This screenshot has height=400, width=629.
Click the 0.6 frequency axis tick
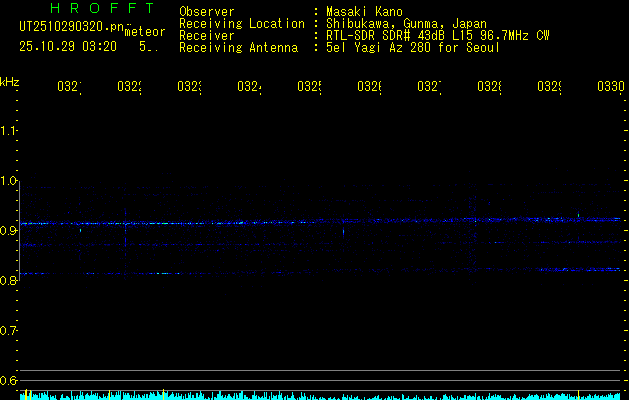tap(9, 380)
